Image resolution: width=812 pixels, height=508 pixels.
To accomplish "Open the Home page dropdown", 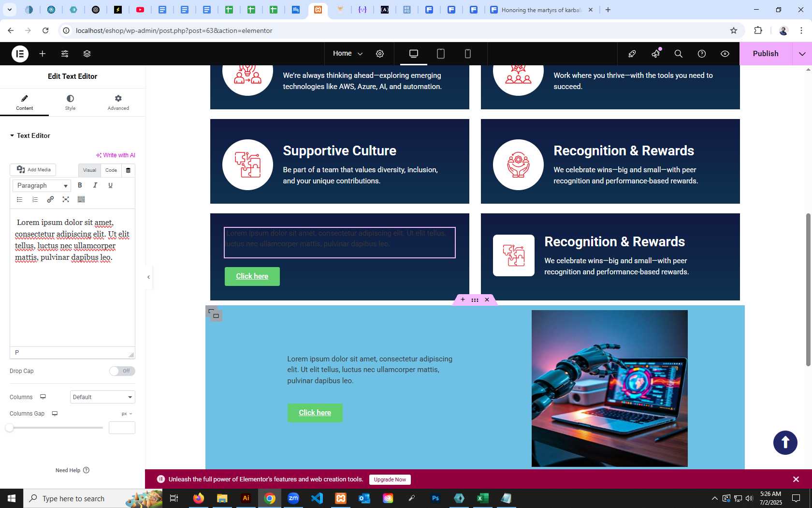I will tap(348, 54).
